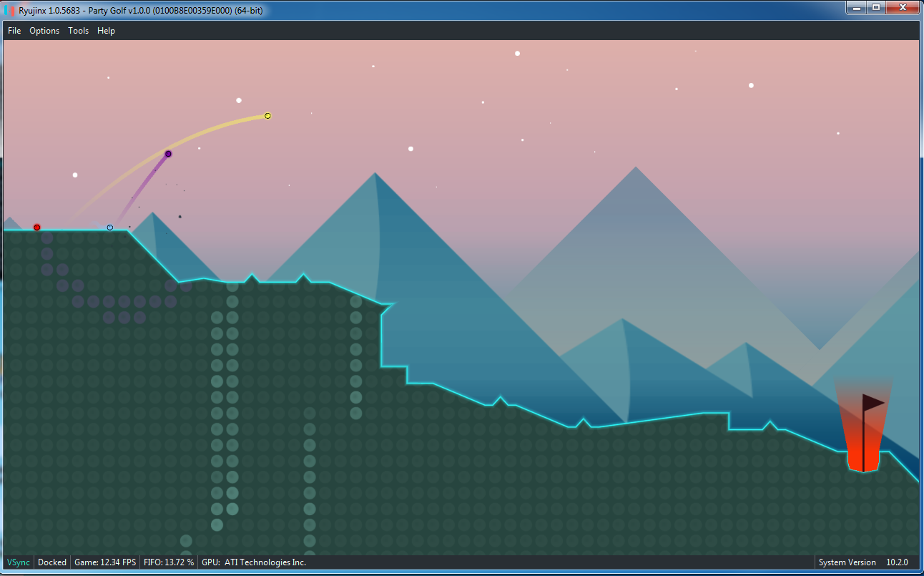Open the Options menu
The width and height of the screenshot is (924, 576).
(44, 31)
